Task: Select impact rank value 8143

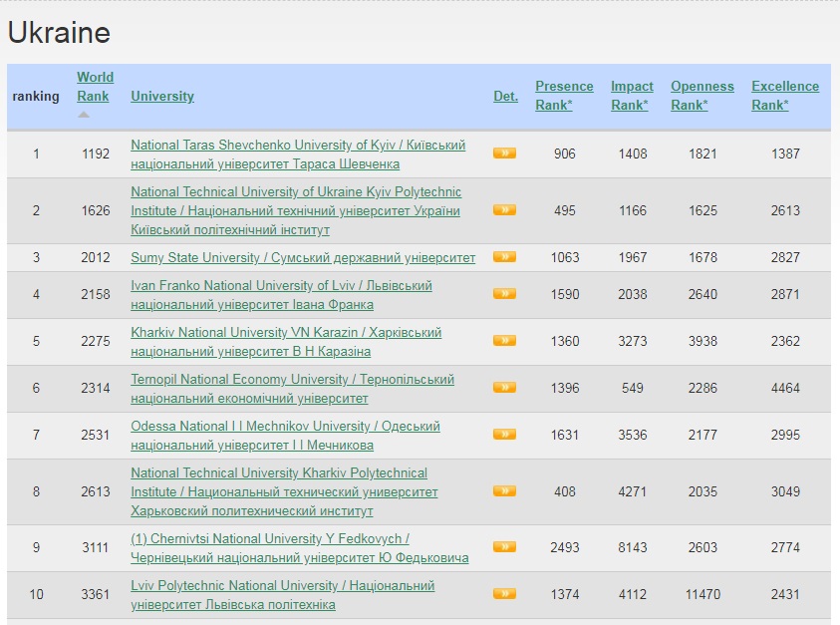Action: tap(632, 548)
